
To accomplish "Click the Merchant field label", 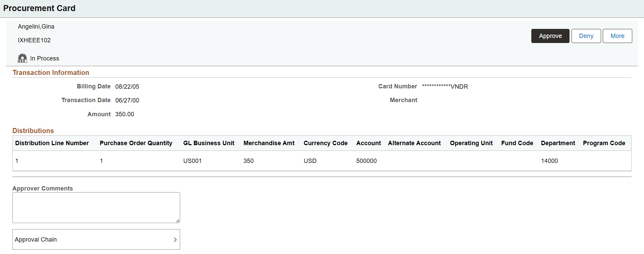I will tap(404, 100).
